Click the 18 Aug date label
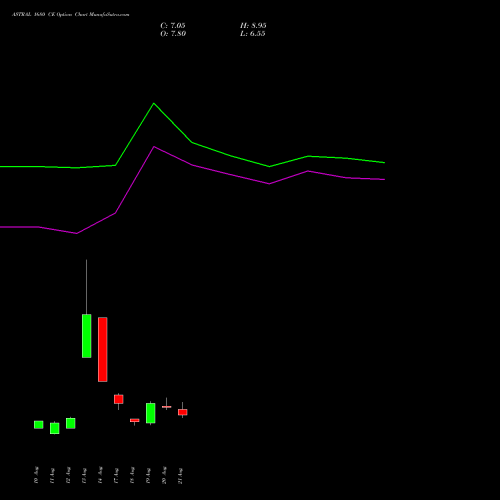Image resolution: width=500 pixels, height=500 pixels. point(132,475)
